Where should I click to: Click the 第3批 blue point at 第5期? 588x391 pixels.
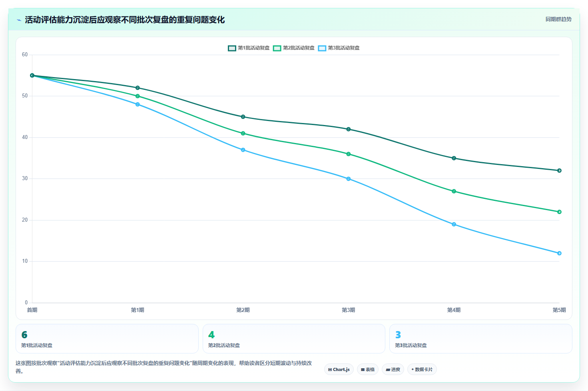[x=559, y=253]
